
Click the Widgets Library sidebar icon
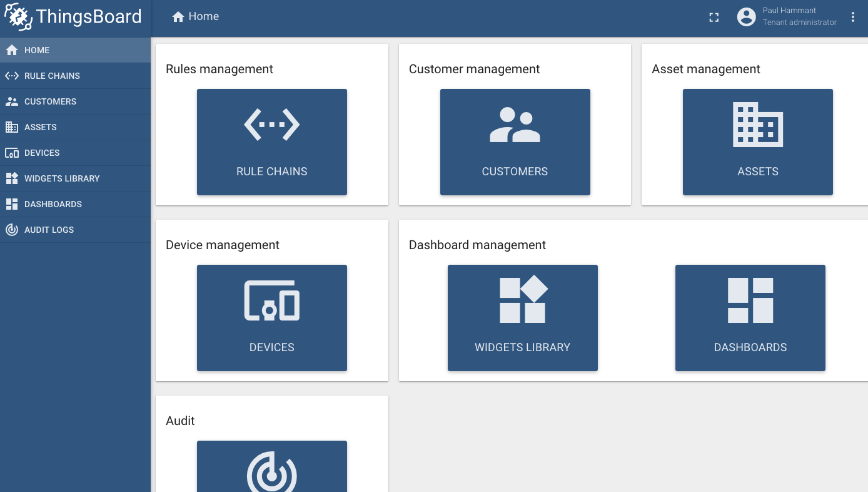pos(11,178)
